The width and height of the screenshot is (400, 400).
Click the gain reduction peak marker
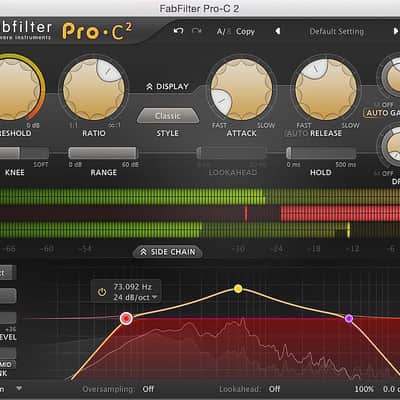click(246, 214)
